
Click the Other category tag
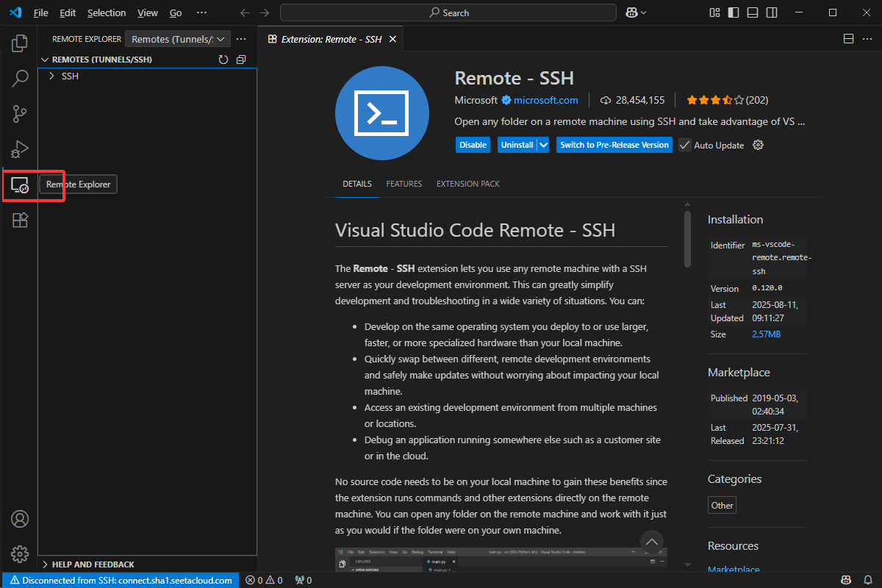(722, 505)
